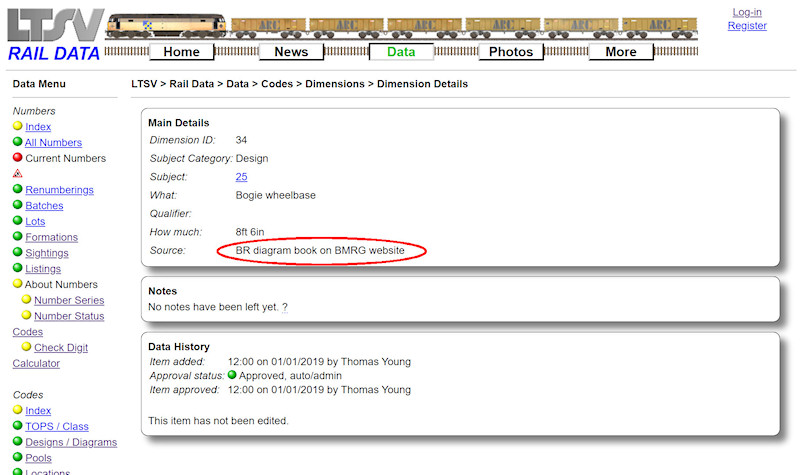Viewport: 800px width, 475px height.
Task: Click the green dot beside Batches
Action: click(18, 205)
